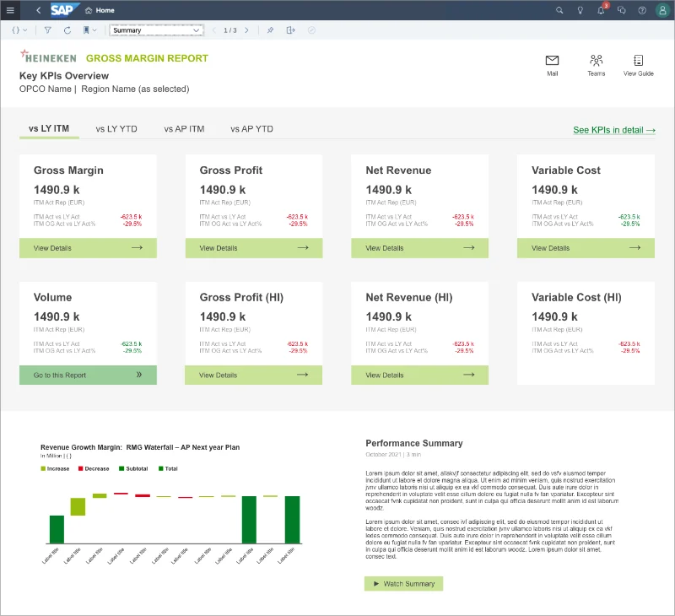The height and width of the screenshot is (616, 675).
Task: Open the notifications bell icon
Action: click(601, 10)
